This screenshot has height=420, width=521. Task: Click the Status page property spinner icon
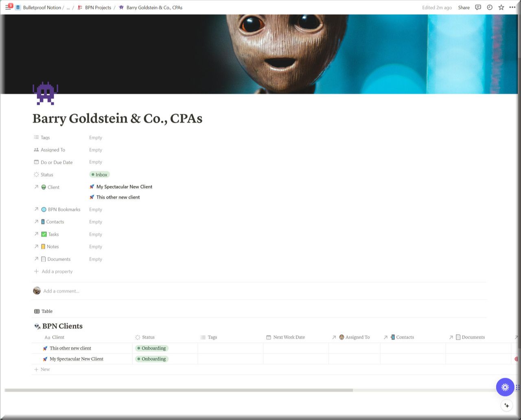pyautogui.click(x=36, y=174)
